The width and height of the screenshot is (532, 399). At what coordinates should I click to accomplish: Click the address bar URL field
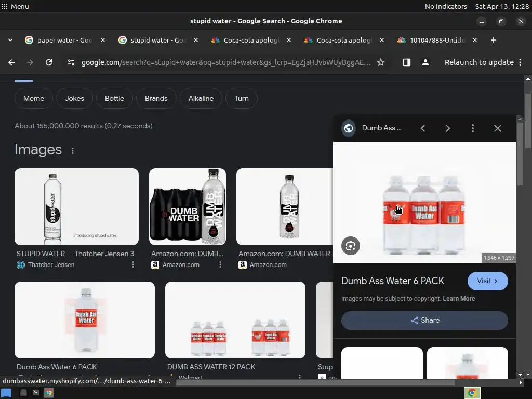[226, 62]
